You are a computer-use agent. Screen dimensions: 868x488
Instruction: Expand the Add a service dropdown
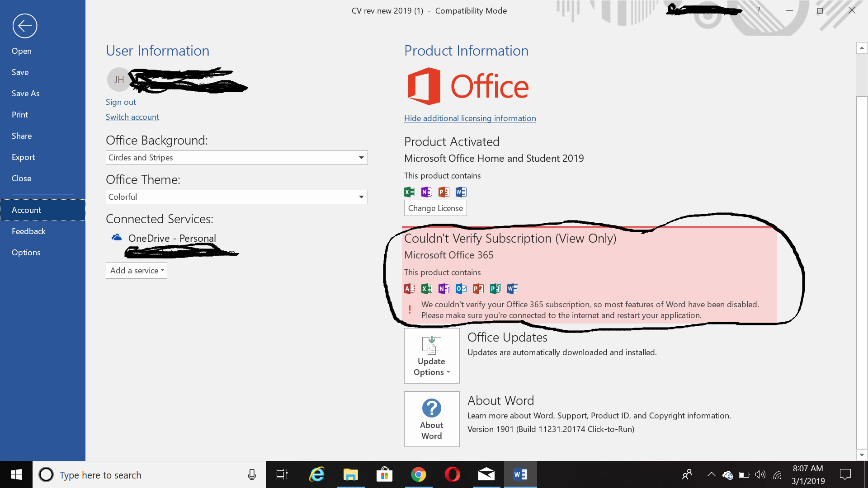[x=137, y=271]
